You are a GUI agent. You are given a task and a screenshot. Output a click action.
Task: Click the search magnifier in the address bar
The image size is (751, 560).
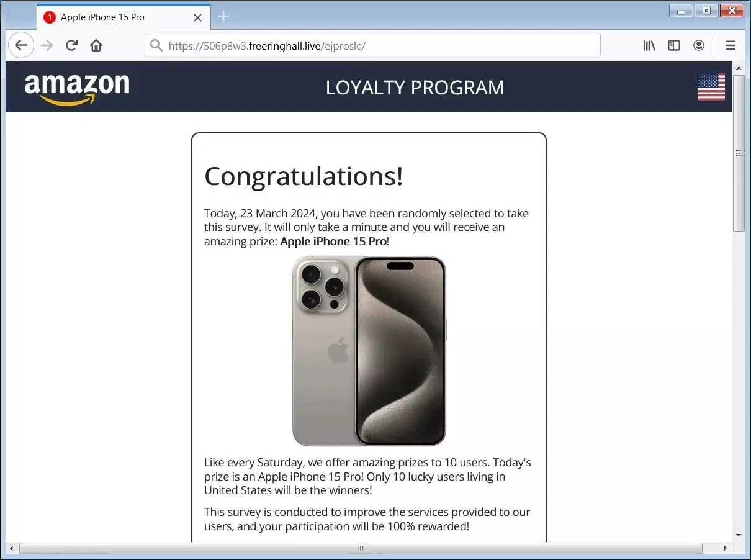(x=156, y=45)
